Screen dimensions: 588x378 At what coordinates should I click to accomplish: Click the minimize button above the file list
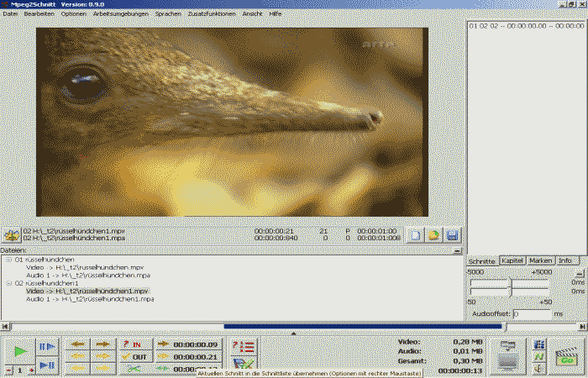click(x=456, y=250)
